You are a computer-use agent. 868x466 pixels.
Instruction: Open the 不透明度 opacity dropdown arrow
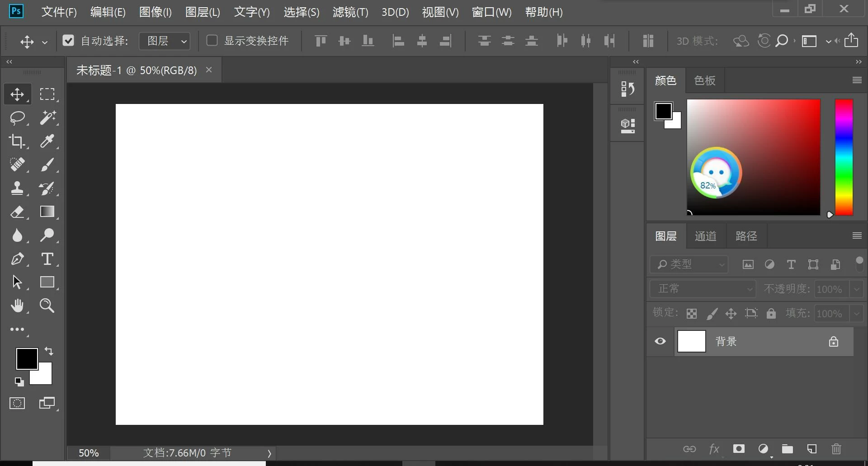click(856, 289)
